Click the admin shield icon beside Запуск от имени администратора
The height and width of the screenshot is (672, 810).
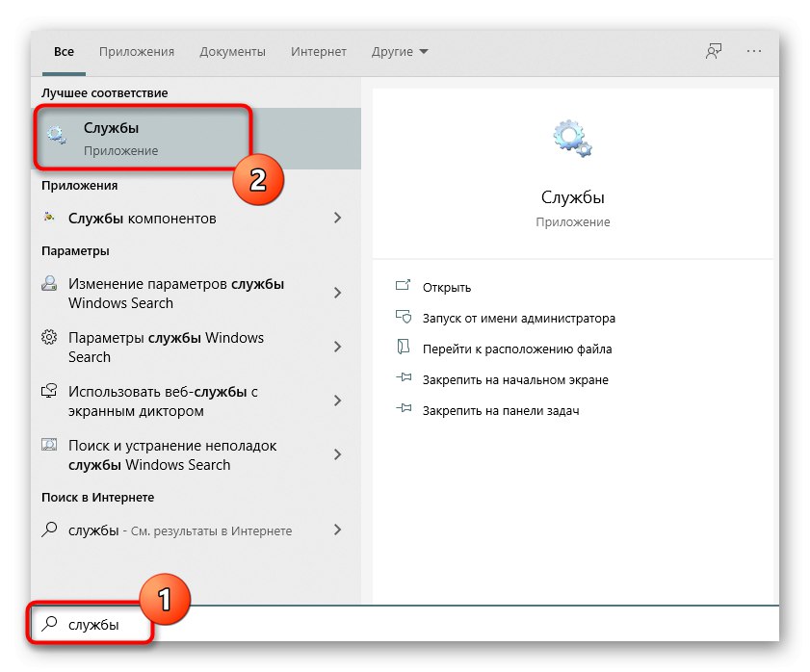tap(404, 318)
